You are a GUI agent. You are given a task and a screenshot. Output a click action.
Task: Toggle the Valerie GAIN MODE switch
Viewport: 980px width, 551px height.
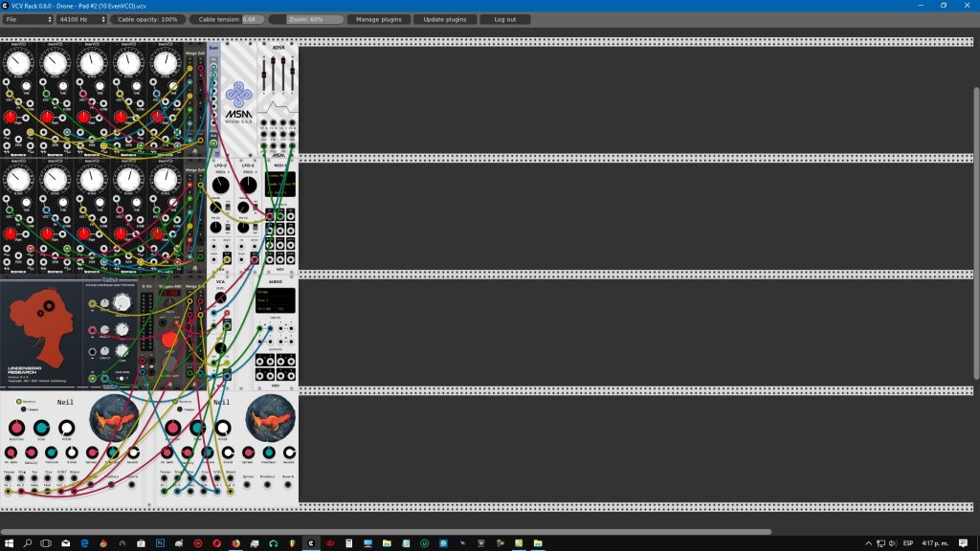pos(122,379)
